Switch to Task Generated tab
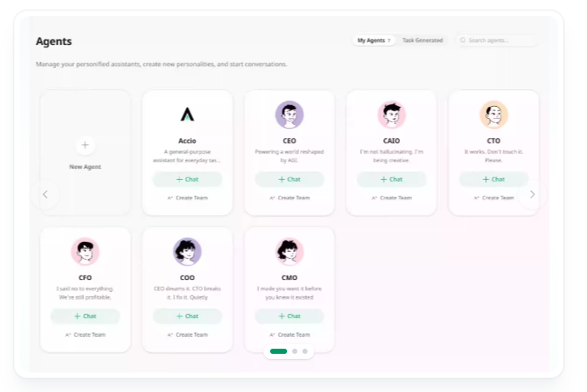The width and height of the screenshot is (587, 392). [x=423, y=41]
